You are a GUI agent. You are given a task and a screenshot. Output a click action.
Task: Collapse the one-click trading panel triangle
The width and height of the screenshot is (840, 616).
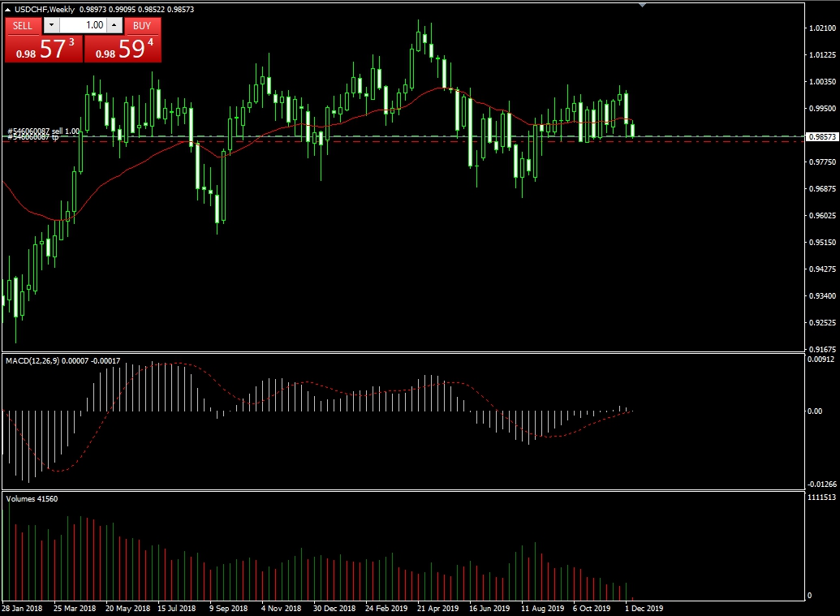(8, 9)
